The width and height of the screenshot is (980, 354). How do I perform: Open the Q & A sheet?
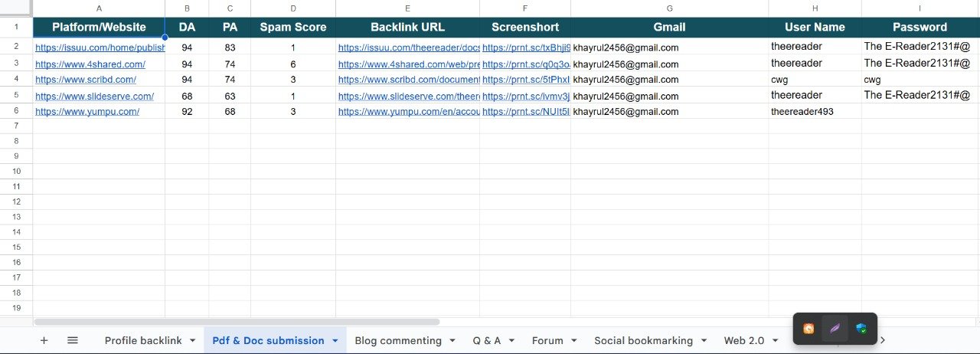click(x=487, y=340)
